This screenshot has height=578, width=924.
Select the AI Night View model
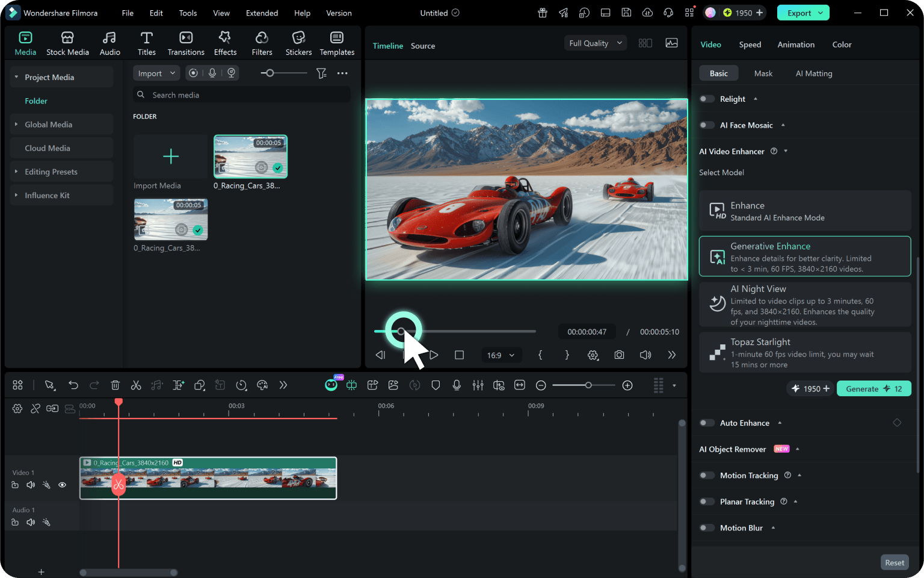coord(805,305)
